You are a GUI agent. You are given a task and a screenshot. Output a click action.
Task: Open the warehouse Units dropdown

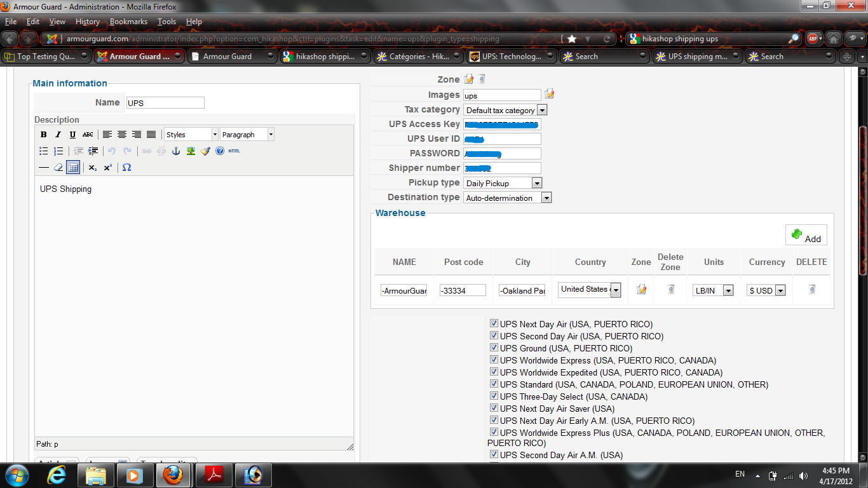[714, 290]
